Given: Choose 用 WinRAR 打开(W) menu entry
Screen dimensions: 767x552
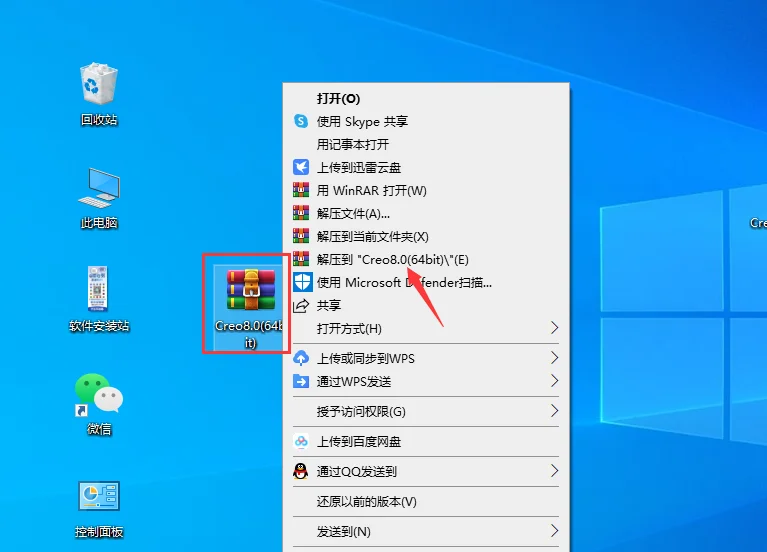Looking at the screenshot, I should click(x=426, y=190).
